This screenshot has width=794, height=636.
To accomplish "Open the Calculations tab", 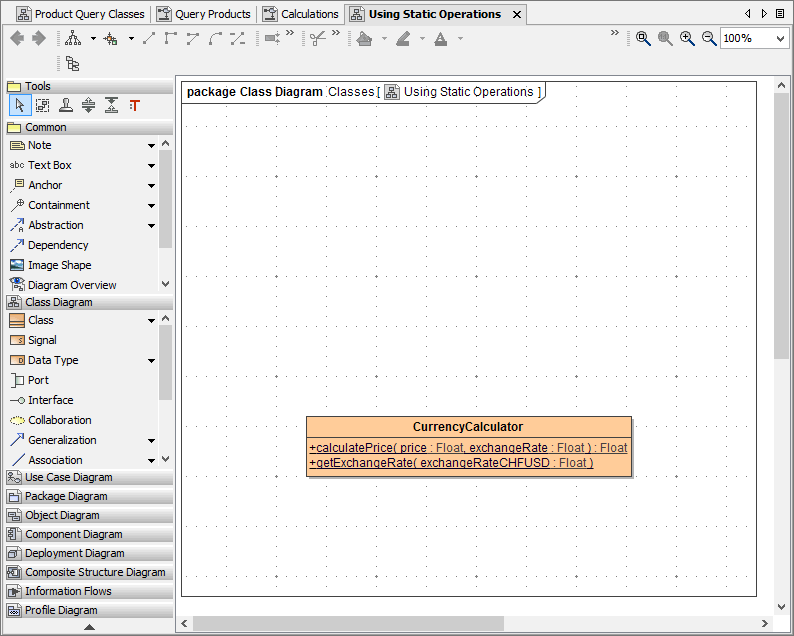I will 309,14.
